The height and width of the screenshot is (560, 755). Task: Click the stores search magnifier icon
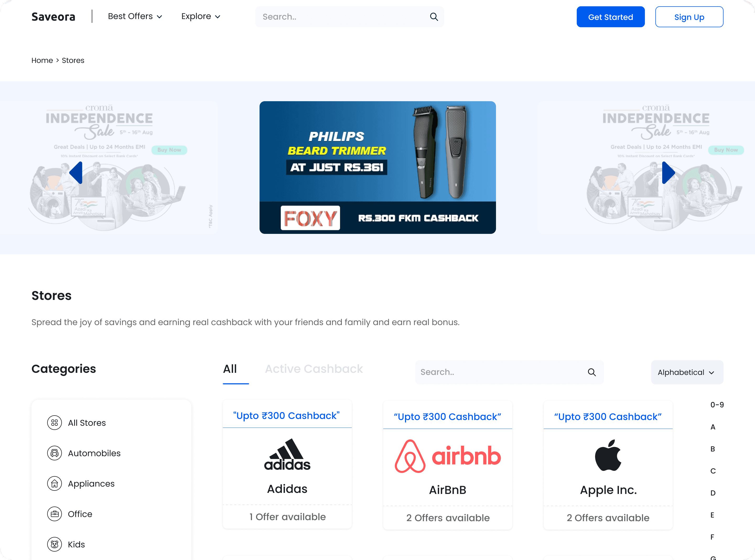coord(592,372)
